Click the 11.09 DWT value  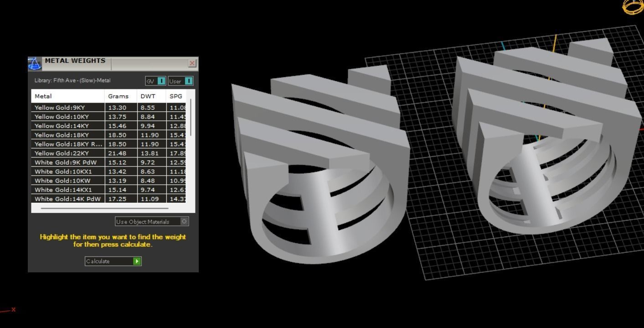pyautogui.click(x=149, y=199)
